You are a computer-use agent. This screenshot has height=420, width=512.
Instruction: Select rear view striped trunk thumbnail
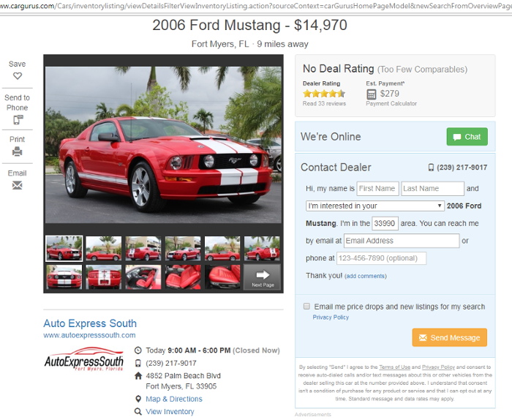click(x=104, y=277)
